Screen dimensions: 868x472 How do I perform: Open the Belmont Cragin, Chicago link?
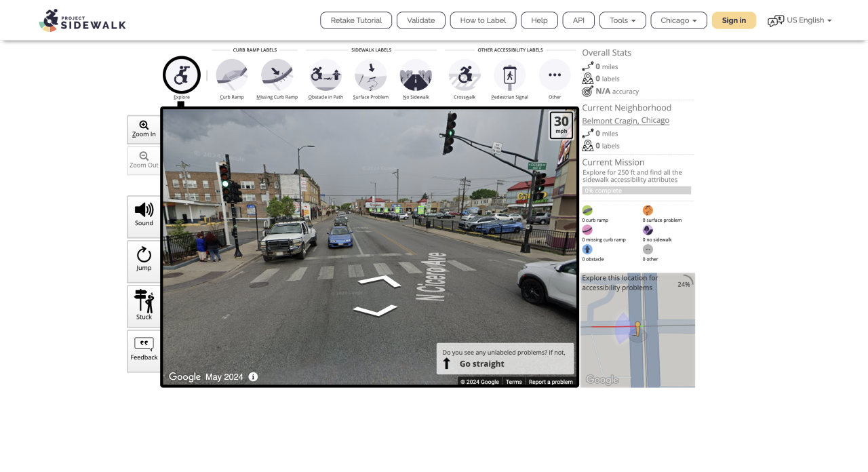625,121
